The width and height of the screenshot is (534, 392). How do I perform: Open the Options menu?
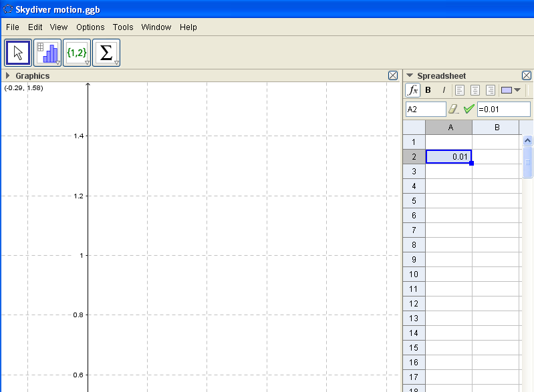90,27
